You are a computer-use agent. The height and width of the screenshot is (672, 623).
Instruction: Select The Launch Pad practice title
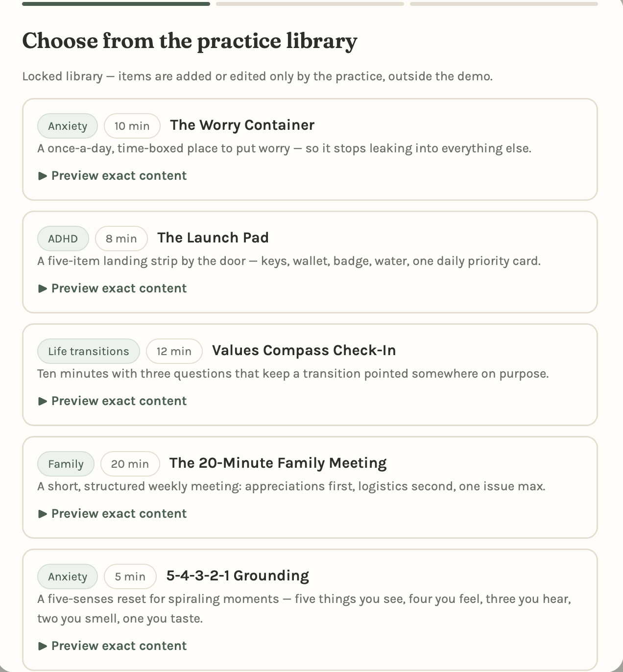pos(213,238)
